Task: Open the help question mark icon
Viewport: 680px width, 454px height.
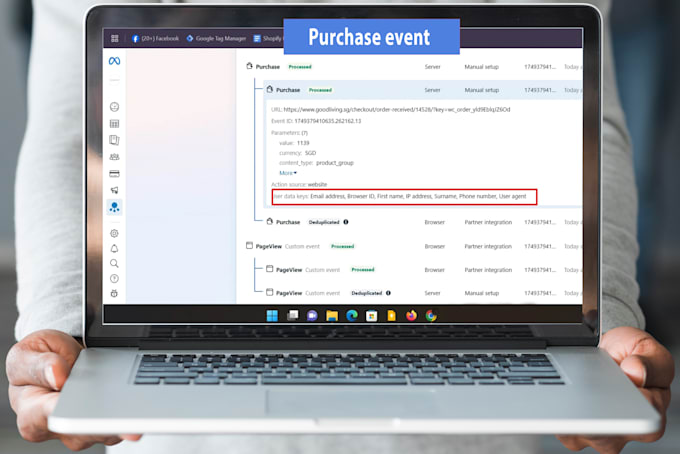Action: pos(114,278)
